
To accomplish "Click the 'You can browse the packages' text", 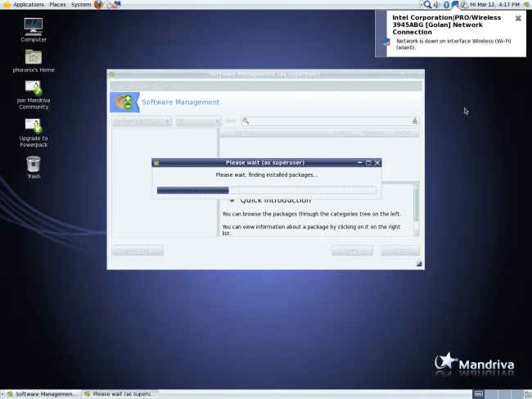I will tap(312, 214).
